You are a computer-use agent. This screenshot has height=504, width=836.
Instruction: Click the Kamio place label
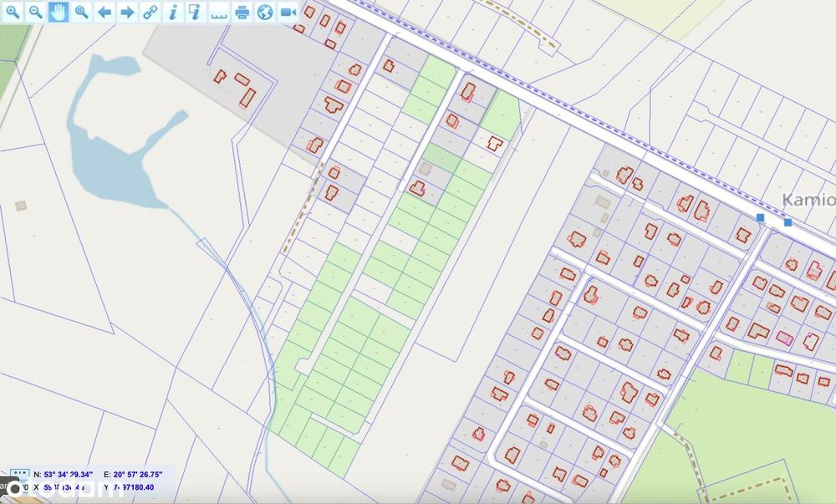[x=808, y=200]
